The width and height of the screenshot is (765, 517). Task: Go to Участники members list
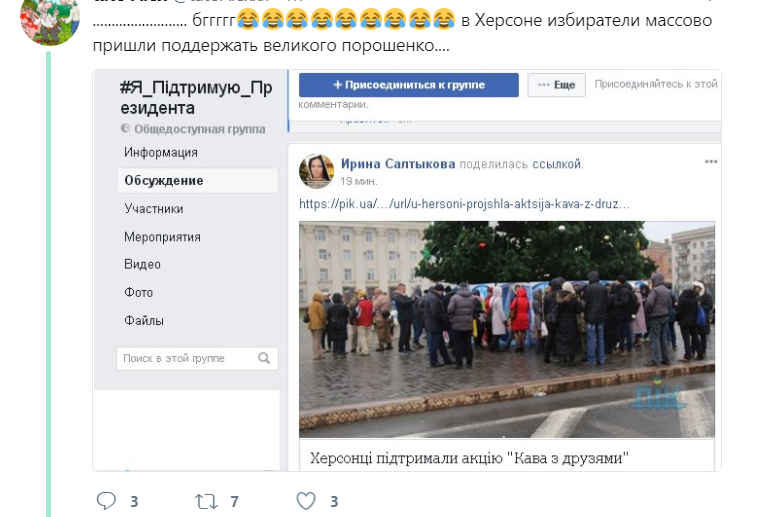[x=154, y=209]
